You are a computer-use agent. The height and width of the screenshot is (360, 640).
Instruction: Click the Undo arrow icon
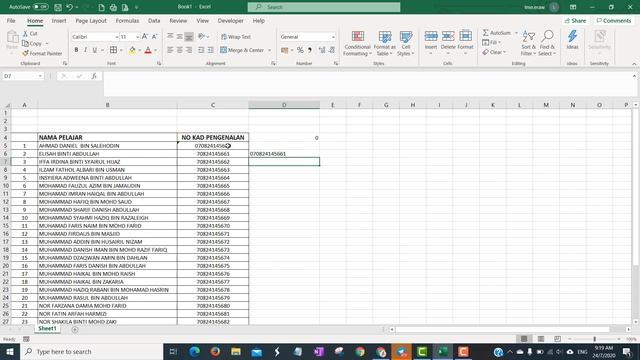pyautogui.click(x=69, y=7)
